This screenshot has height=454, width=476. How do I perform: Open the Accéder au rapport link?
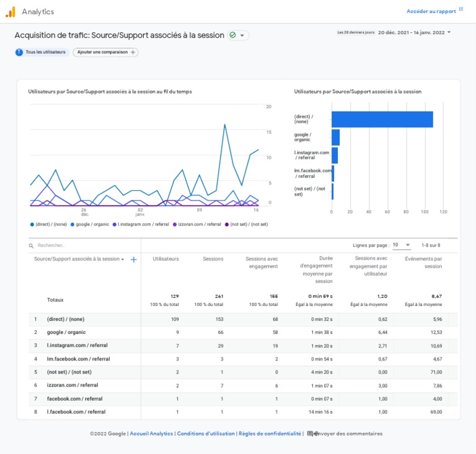point(431,12)
